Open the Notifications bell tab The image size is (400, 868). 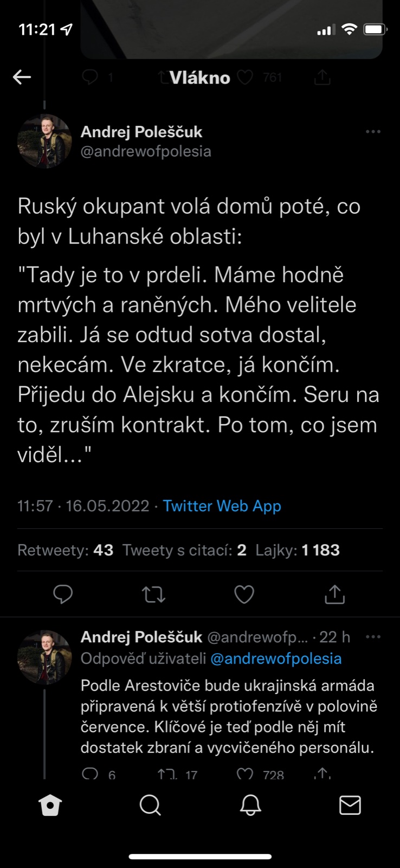250,805
